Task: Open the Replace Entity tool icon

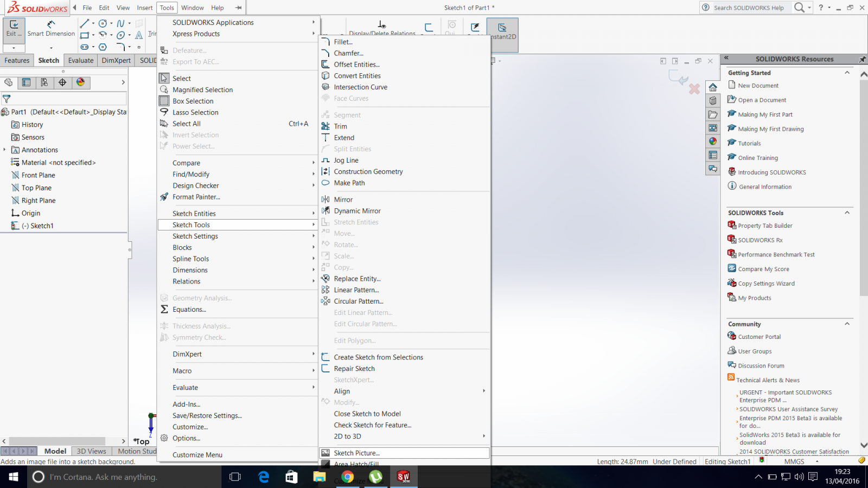Action: pos(325,279)
